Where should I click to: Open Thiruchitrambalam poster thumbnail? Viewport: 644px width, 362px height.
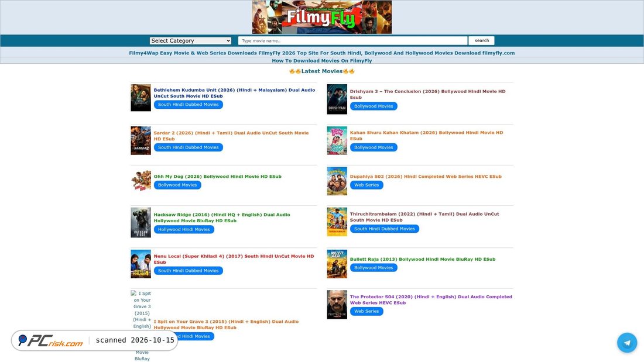pyautogui.click(x=337, y=222)
